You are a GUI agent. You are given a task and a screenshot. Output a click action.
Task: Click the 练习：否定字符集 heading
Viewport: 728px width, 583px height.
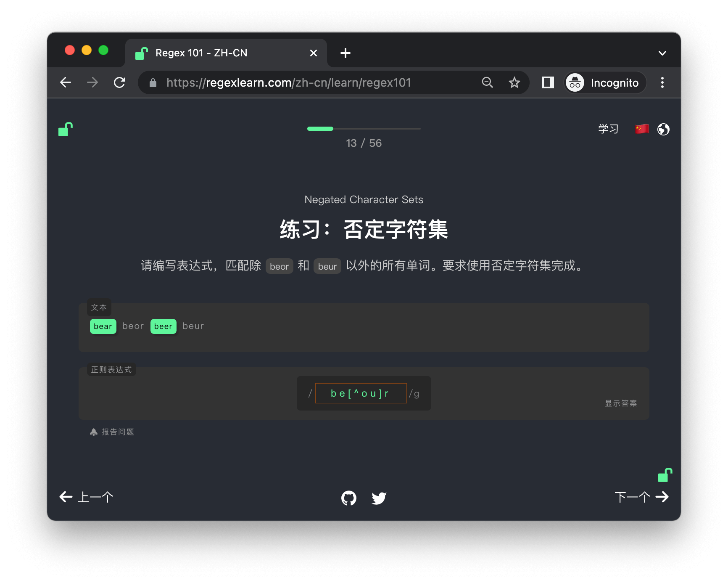click(x=364, y=230)
